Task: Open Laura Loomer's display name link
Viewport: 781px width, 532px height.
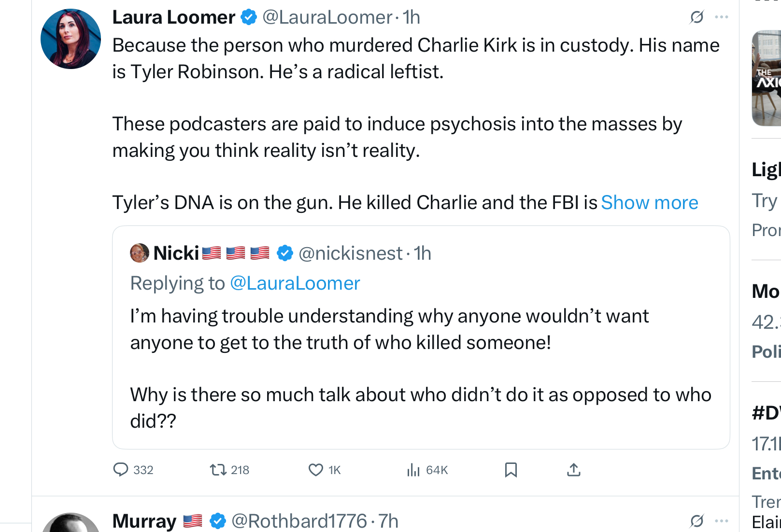Action: (x=173, y=17)
